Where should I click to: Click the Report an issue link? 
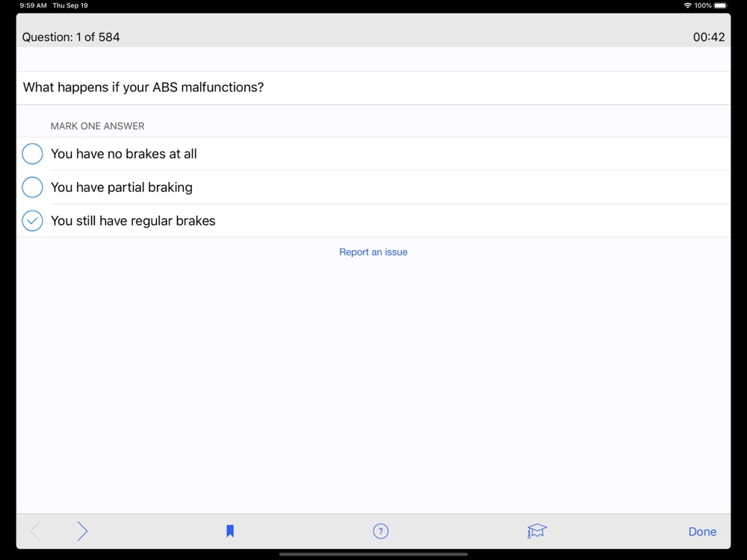[x=373, y=252]
